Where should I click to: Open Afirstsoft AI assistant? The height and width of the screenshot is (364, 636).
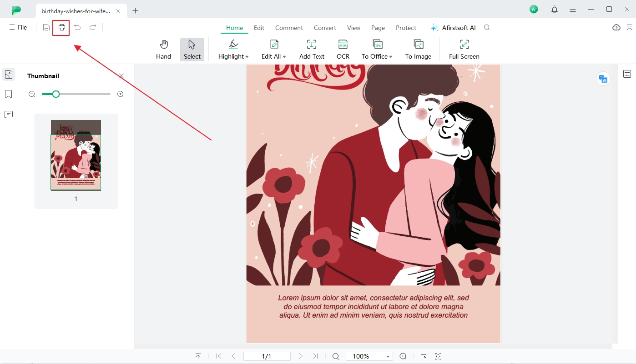[453, 28]
